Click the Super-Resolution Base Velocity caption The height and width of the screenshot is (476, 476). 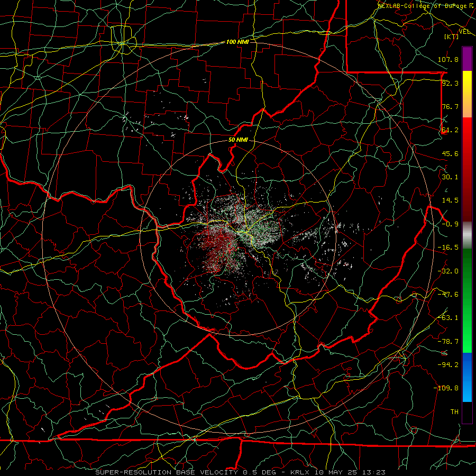click(x=241, y=472)
